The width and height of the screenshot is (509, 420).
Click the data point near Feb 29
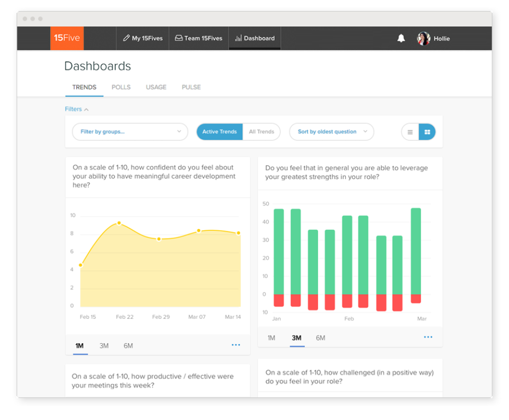tap(159, 239)
